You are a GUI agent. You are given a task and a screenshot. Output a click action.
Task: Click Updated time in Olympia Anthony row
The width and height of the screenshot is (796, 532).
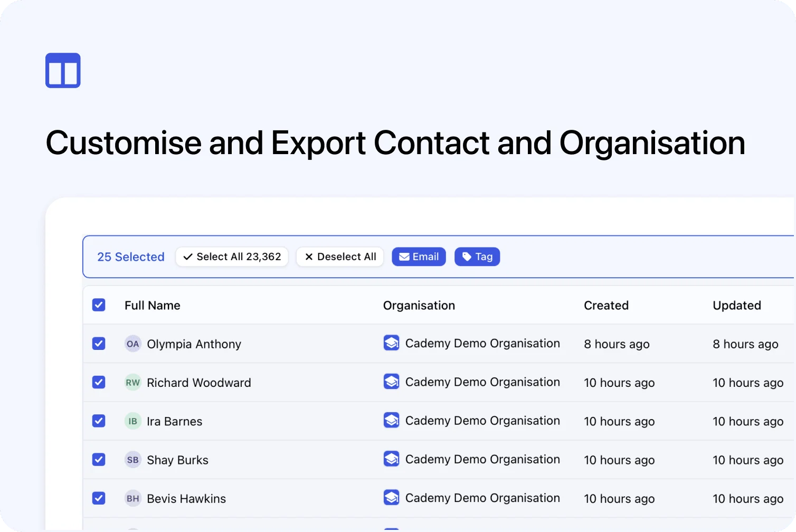pos(745,344)
